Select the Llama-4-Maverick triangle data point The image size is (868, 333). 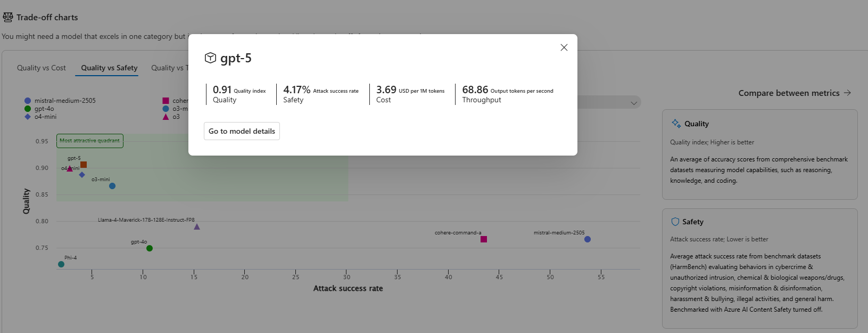(197, 226)
